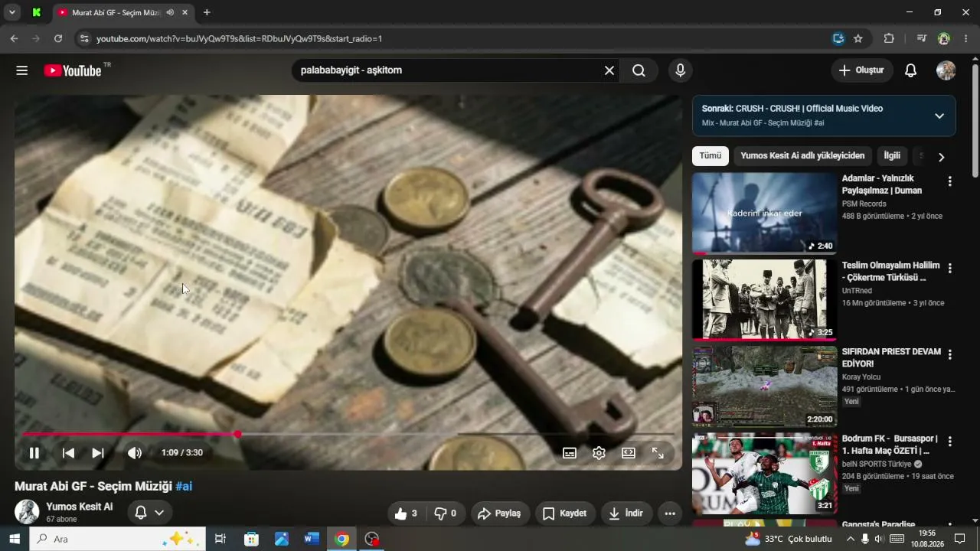The image size is (980, 551).
Task: Start voice search with the microphone
Action: (680, 70)
